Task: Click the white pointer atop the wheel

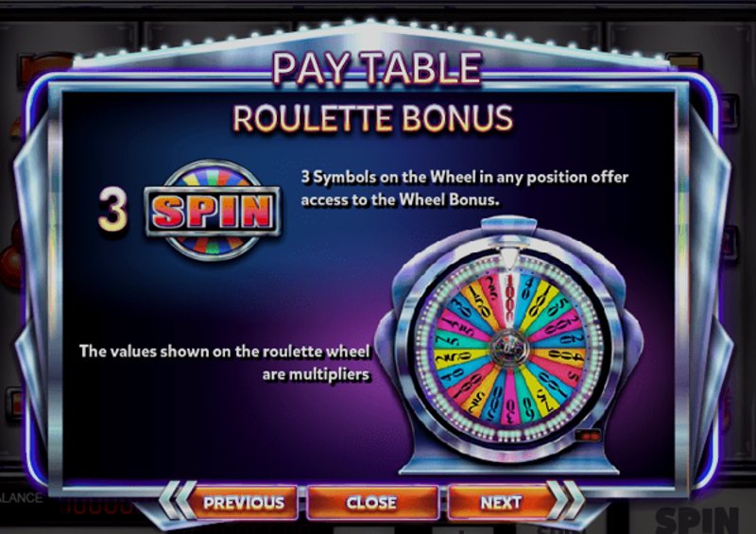Action: point(508,258)
